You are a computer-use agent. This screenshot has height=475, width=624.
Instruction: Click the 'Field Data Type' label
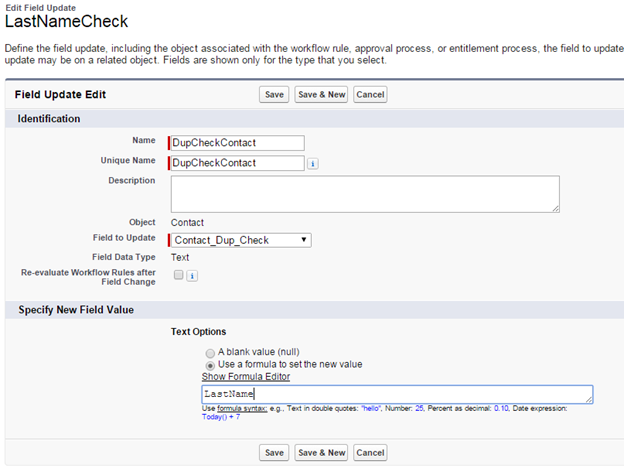(124, 257)
